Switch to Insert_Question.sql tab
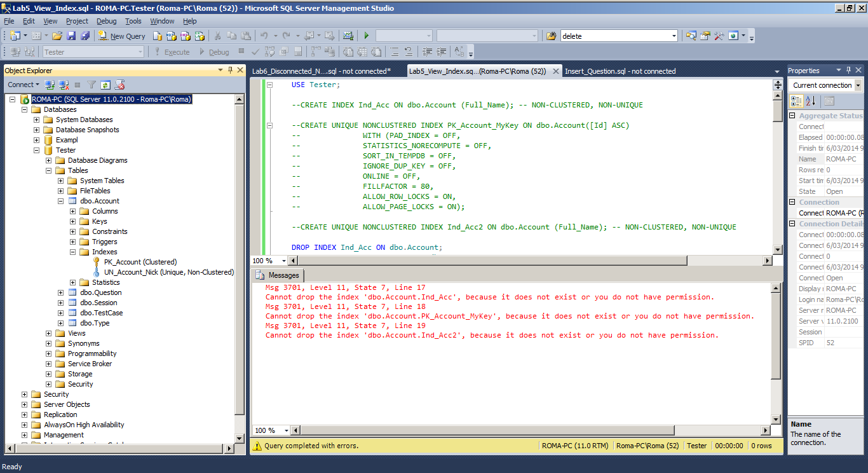The height and width of the screenshot is (473, 868). 620,71
